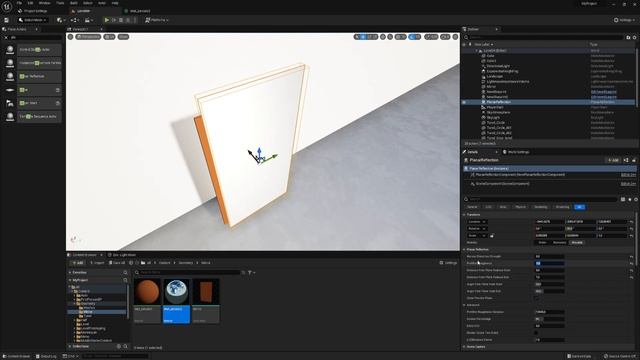Click the Add button in Content Browser

[77, 263]
